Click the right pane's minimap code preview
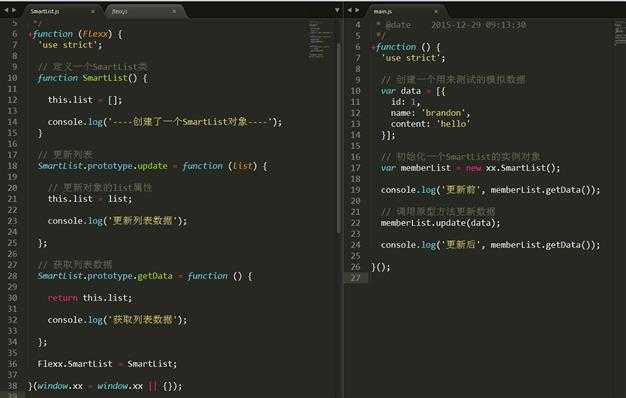 pos(620,34)
